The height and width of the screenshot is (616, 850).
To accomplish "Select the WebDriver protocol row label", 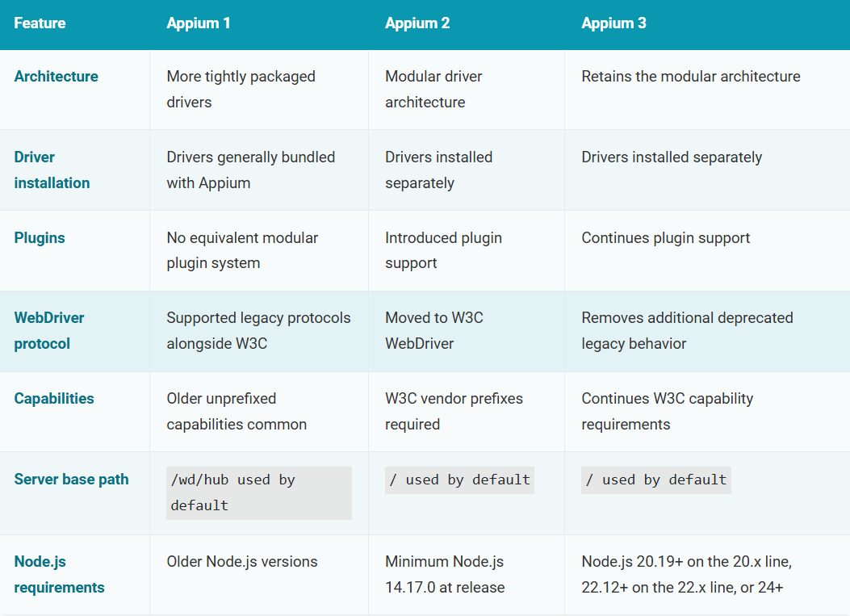I will tap(48, 331).
